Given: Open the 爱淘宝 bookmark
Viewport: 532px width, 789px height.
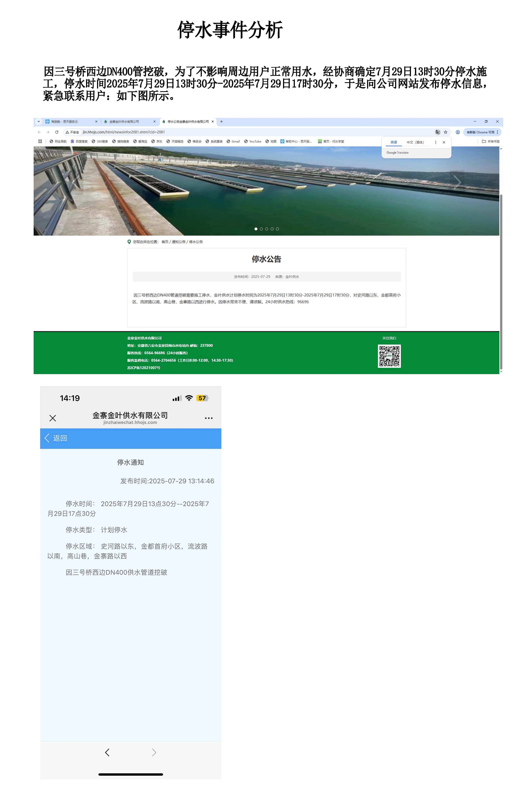Looking at the screenshot, I should coord(140,142).
